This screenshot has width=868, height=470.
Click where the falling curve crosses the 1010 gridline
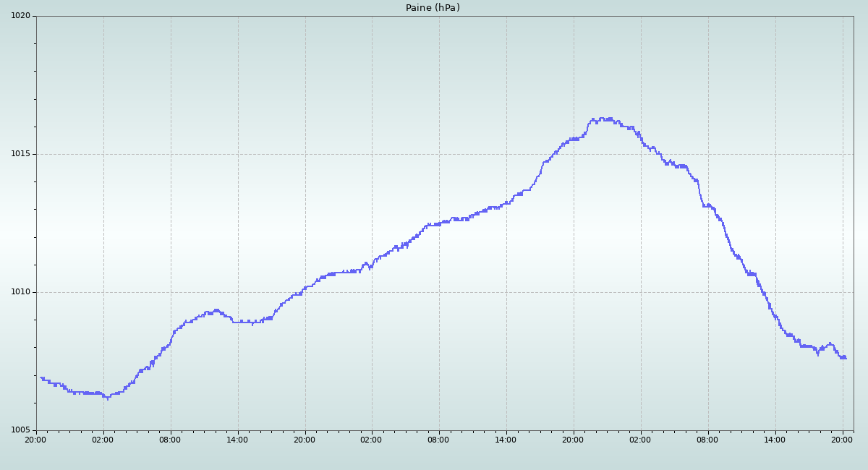tap(762, 292)
